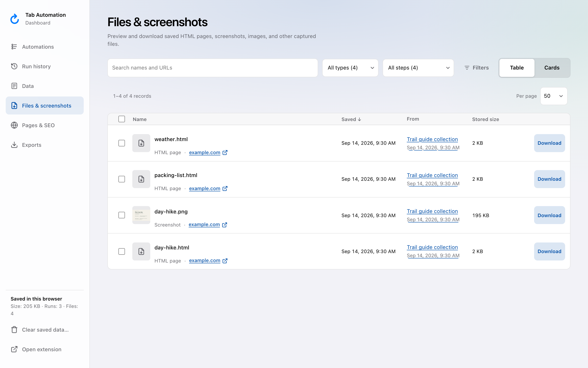
Task: Check the packing-list.html row checkbox
Action: [x=121, y=179]
